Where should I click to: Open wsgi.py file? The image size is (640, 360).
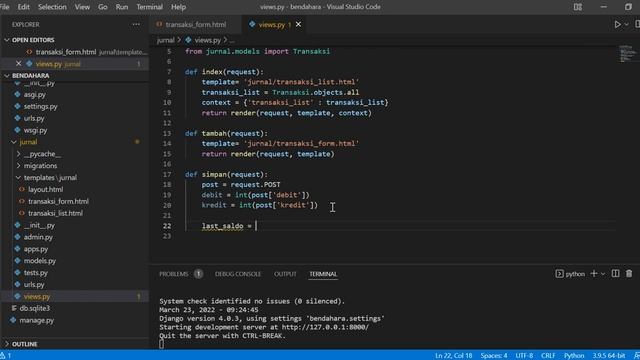[x=36, y=130]
